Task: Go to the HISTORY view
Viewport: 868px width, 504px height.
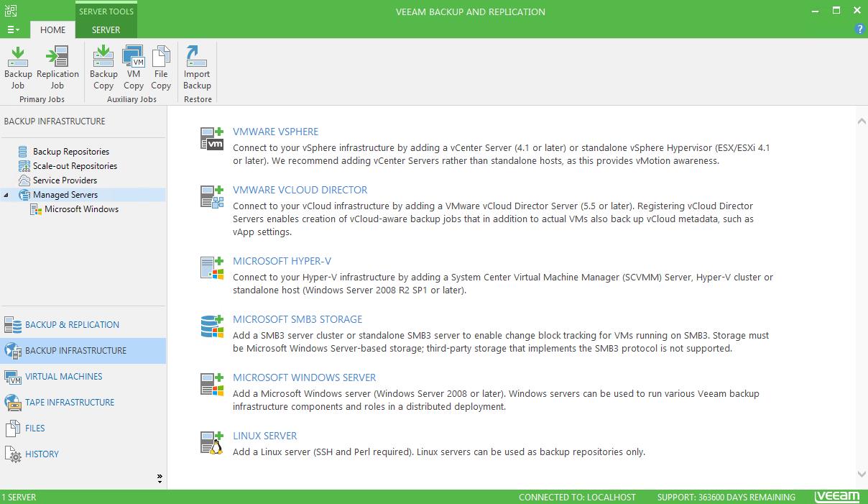Action: [42, 454]
